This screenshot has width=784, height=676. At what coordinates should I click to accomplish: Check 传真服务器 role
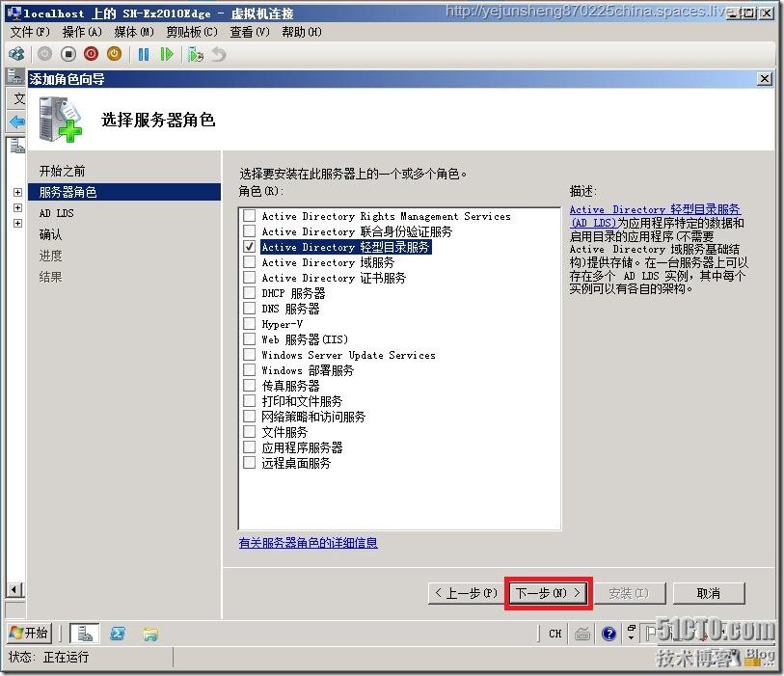[x=249, y=385]
